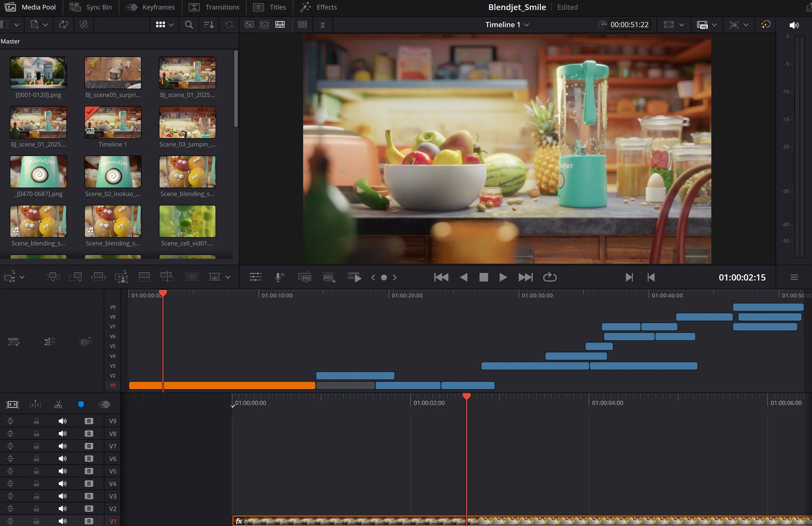Screen dimensions: 812x526
Task: Open the timeline proxy HQ dropdown
Action: point(715,25)
